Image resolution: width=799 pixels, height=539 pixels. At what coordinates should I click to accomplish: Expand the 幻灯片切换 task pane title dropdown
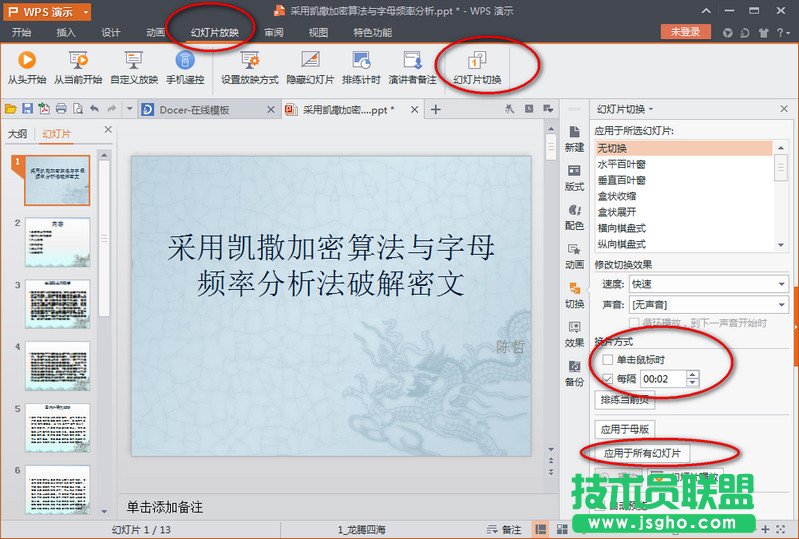[651, 109]
